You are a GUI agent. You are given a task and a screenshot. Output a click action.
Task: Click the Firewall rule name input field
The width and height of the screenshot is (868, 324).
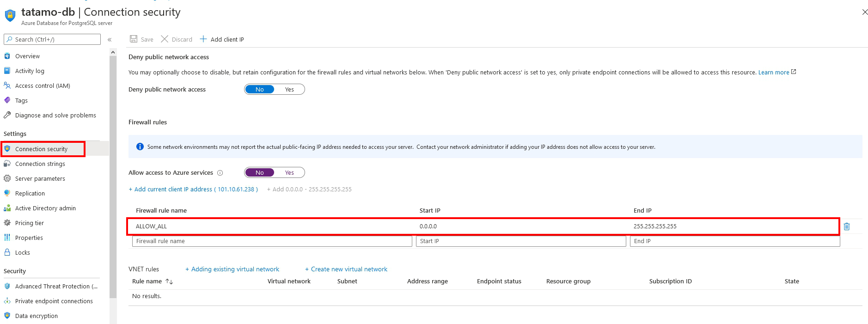pos(272,241)
